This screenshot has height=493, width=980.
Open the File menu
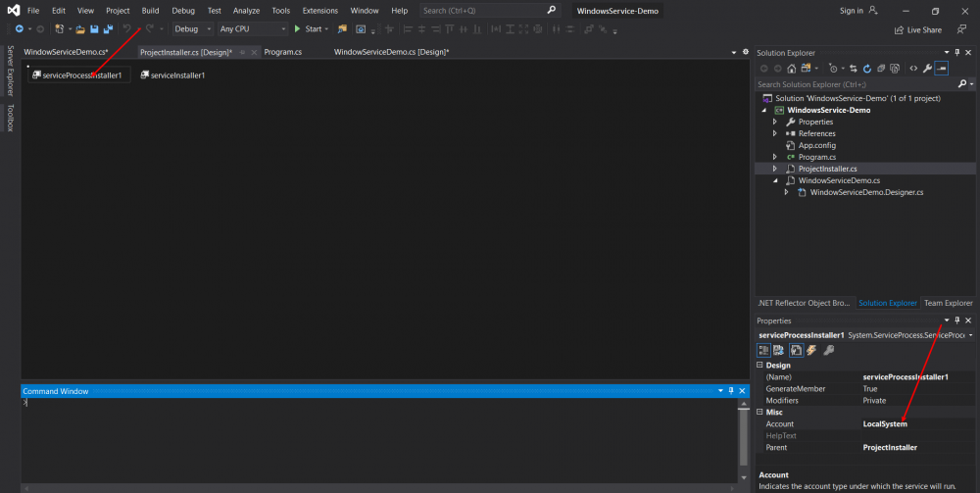pos(33,11)
